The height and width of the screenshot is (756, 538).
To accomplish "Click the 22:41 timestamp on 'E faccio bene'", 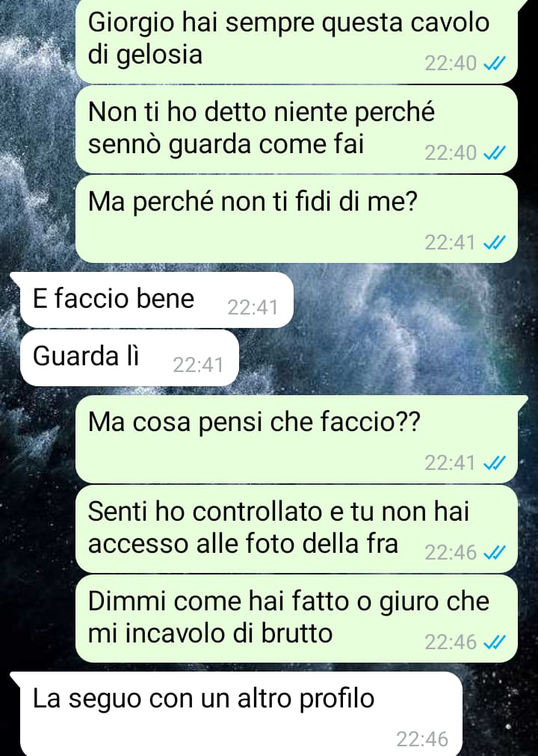I will pos(253,308).
